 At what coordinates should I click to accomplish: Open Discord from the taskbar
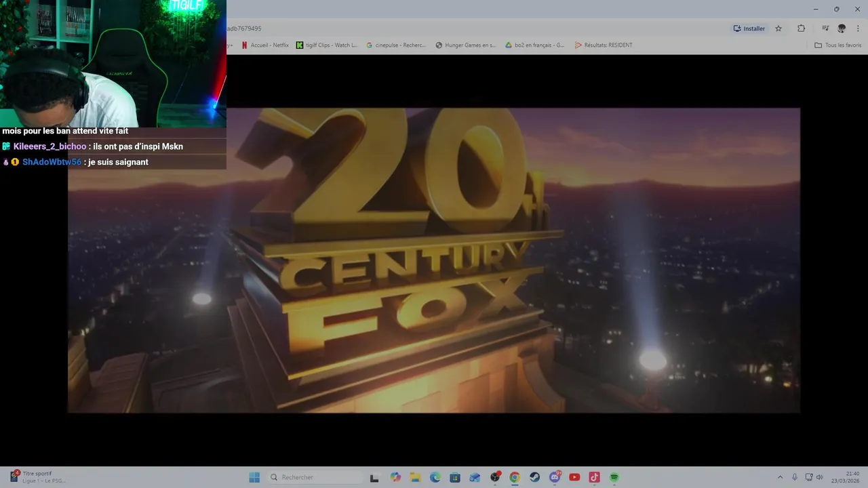point(555,477)
